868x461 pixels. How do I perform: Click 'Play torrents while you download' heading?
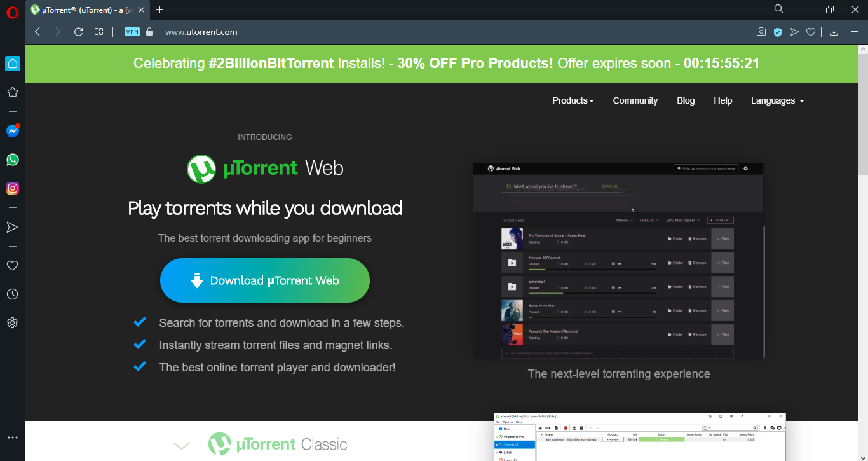pos(265,208)
